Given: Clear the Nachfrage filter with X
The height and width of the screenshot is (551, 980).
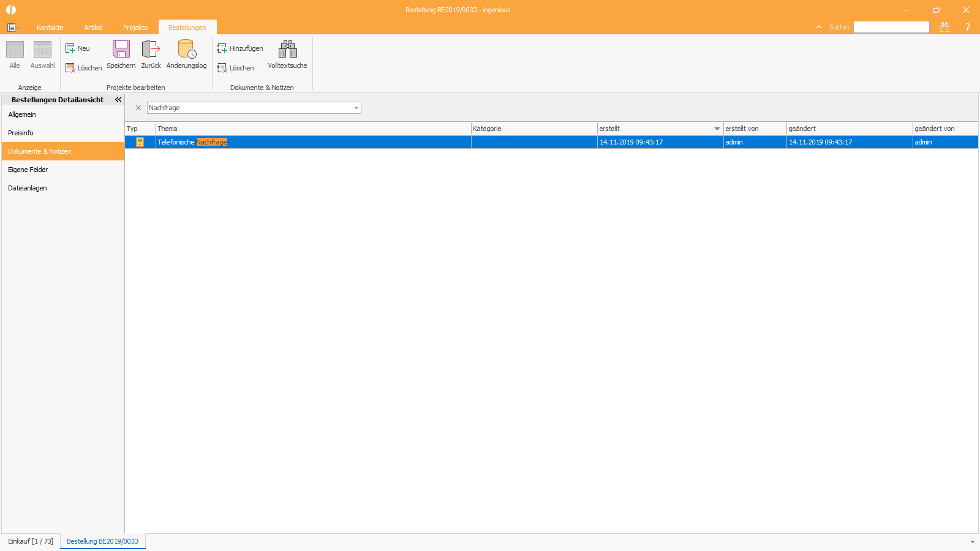Looking at the screenshot, I should coord(138,108).
